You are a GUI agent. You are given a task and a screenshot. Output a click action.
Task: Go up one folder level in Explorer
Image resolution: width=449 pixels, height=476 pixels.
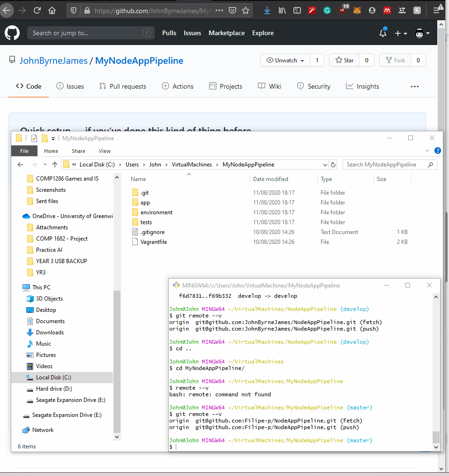(55, 165)
